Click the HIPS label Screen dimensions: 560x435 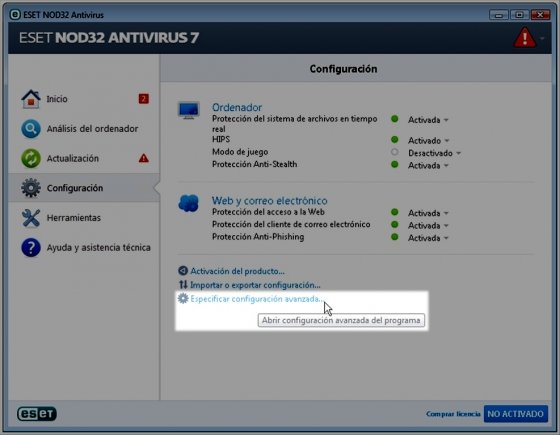(221, 139)
